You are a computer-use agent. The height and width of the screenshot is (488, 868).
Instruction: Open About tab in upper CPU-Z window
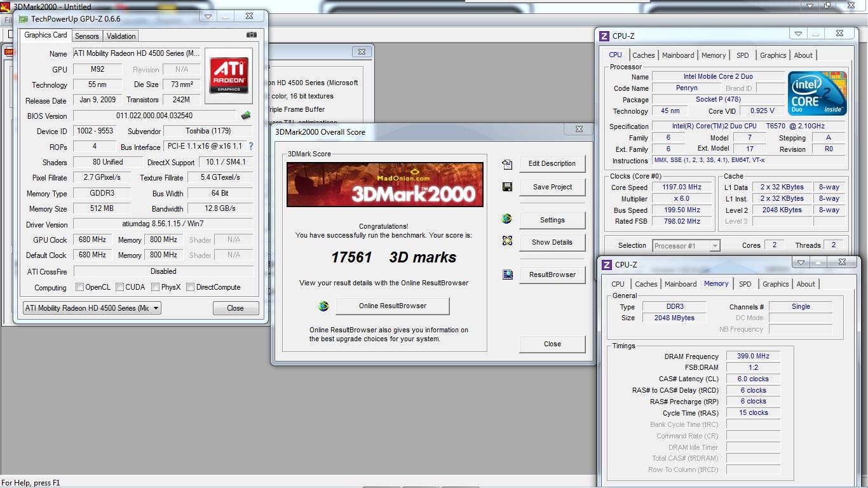[x=803, y=55]
